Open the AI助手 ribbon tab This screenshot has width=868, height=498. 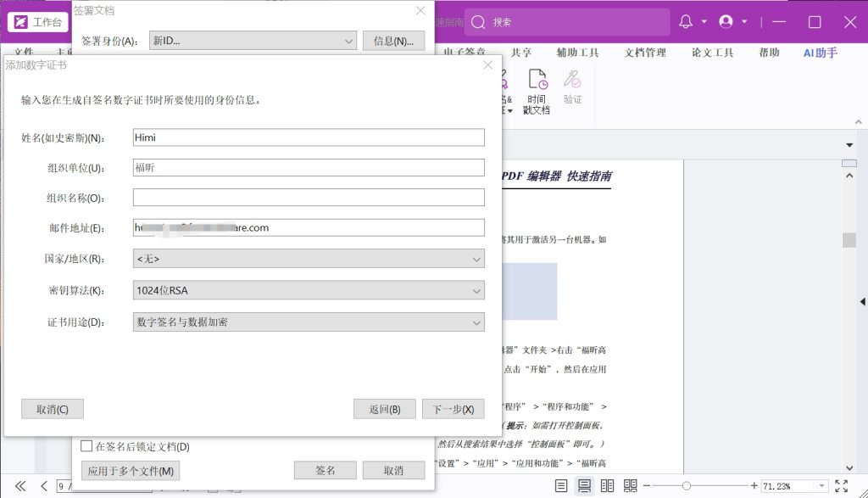click(820, 53)
